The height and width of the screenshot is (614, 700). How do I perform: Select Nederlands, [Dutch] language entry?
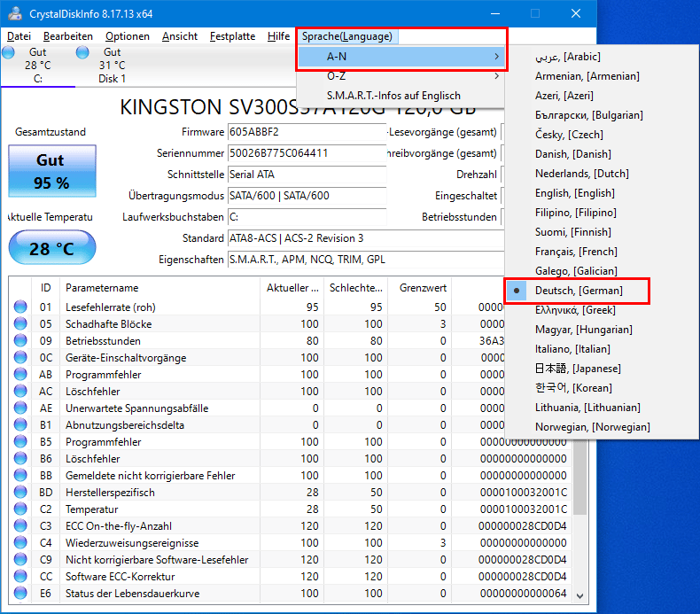pyautogui.click(x=602, y=174)
